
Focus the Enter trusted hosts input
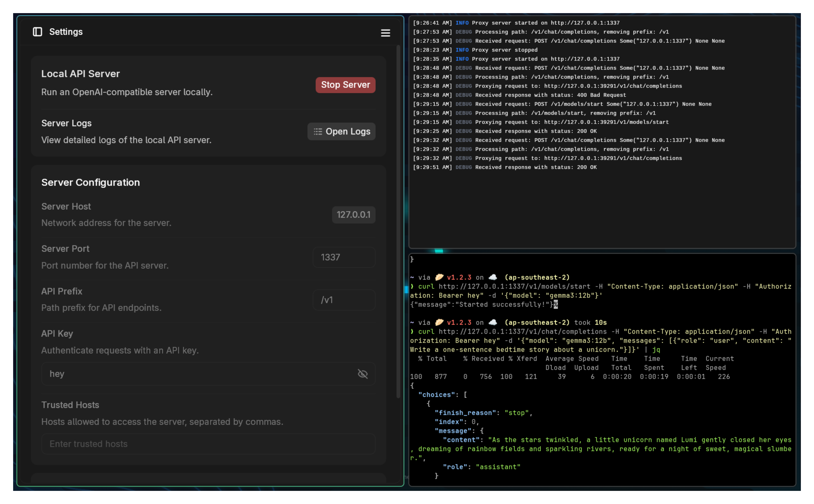pyautogui.click(x=208, y=444)
